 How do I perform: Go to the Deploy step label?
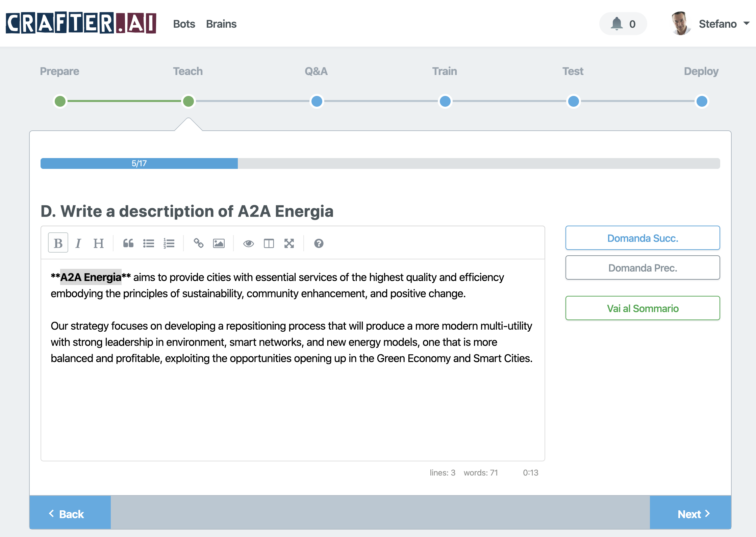(701, 71)
